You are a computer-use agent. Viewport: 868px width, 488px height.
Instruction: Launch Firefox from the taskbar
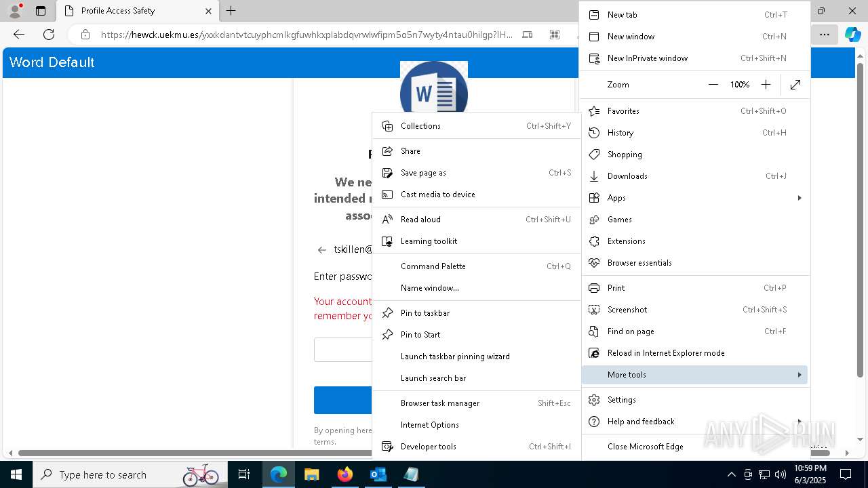pos(344,474)
